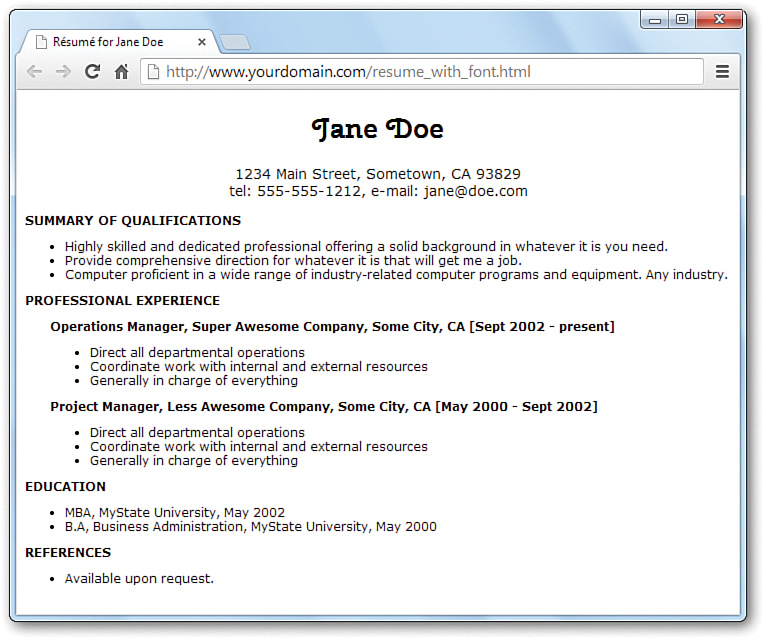
Task: Close the browser window
Action: (720, 19)
